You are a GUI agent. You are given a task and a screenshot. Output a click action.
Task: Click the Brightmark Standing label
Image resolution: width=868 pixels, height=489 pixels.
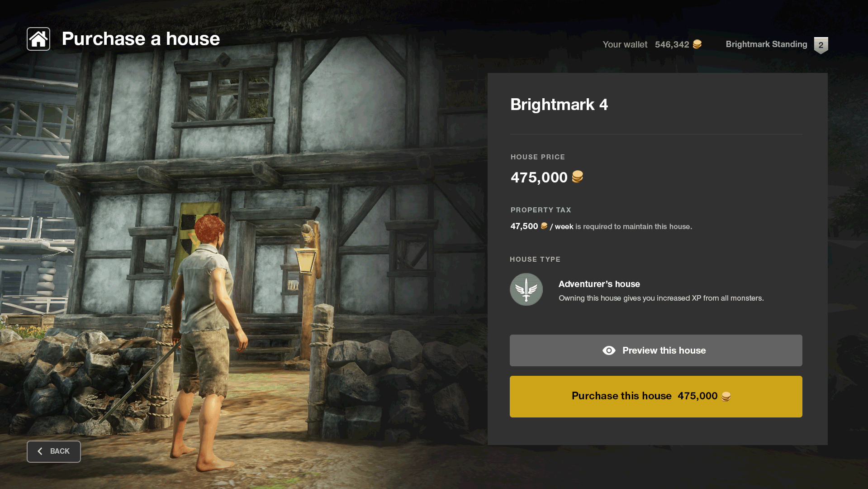pyautogui.click(x=766, y=44)
